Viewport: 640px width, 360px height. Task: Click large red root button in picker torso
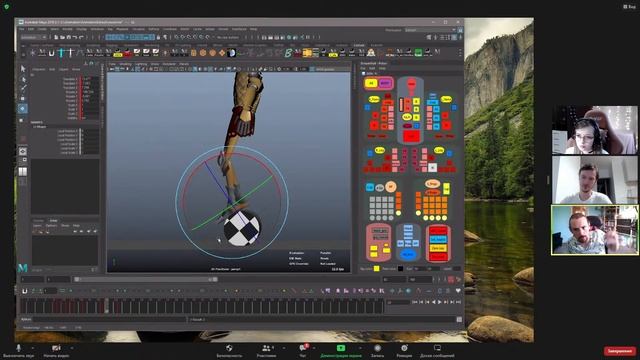click(x=411, y=136)
